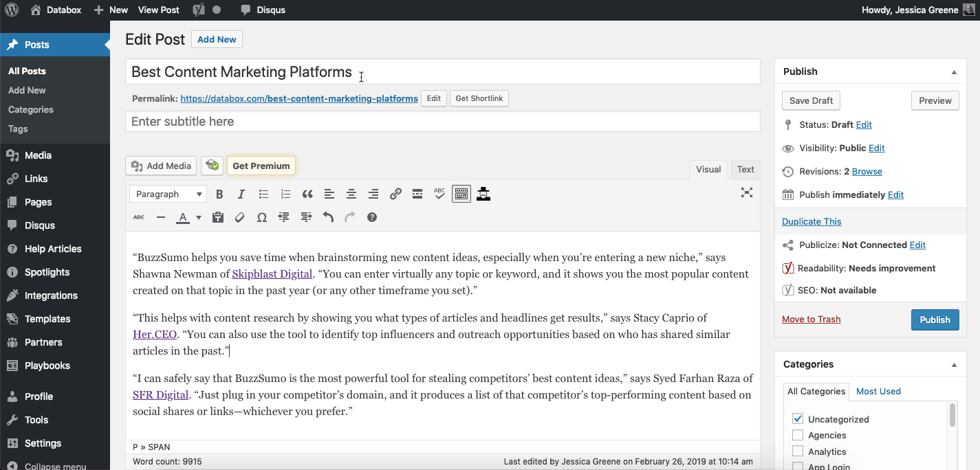Insert a bulleted list
This screenshot has width=980, height=470.
(x=263, y=194)
